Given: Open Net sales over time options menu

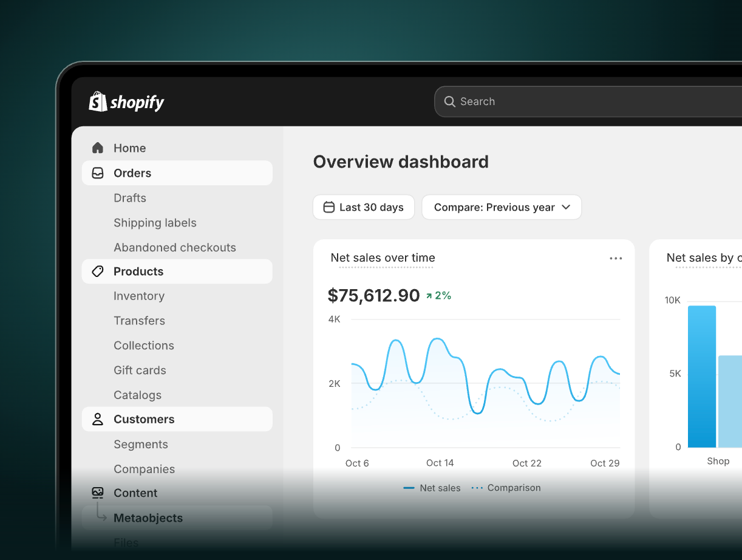Looking at the screenshot, I should coord(616,258).
